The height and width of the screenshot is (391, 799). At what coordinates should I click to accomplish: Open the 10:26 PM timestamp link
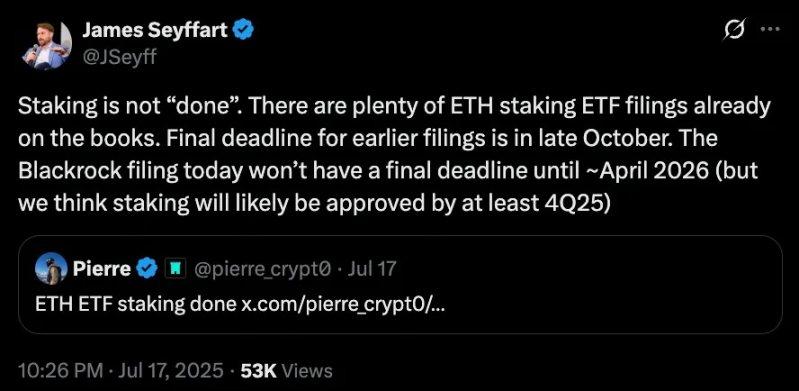[59, 370]
